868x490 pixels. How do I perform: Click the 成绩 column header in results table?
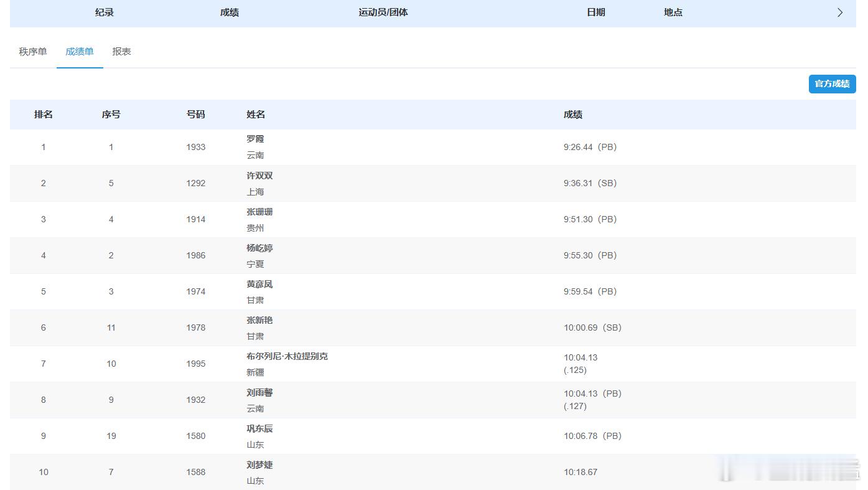573,115
